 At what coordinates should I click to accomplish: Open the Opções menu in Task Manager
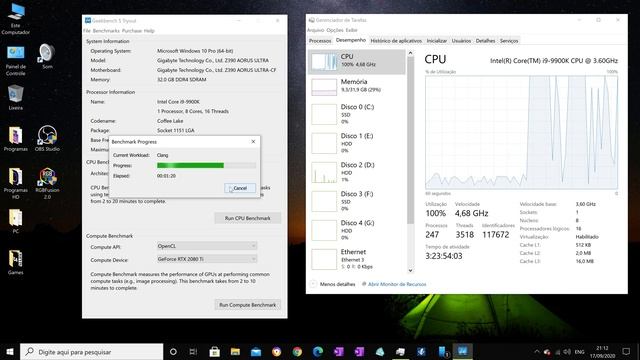coord(335,30)
